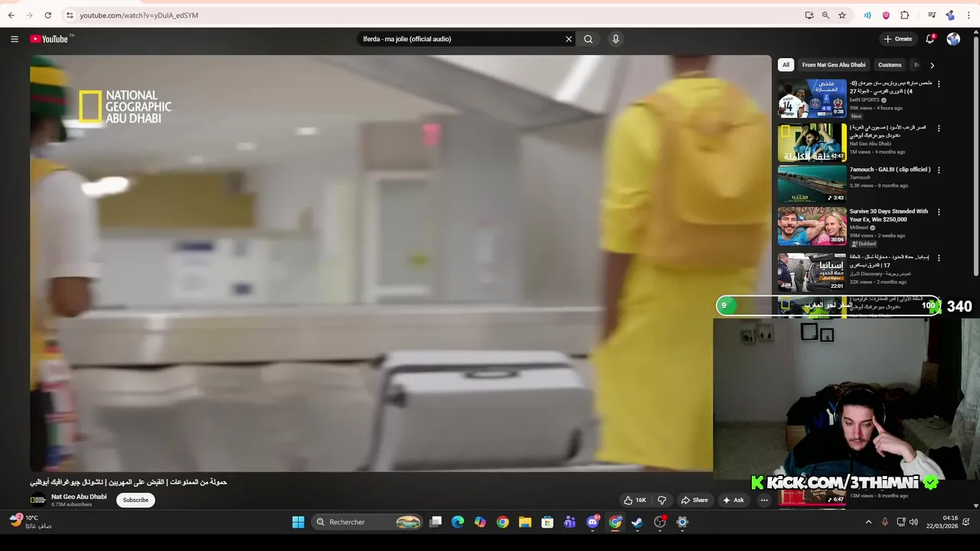The height and width of the screenshot is (551, 980).
Task: Open the beIN SPORTS match summary thumbnail
Action: pyautogui.click(x=812, y=98)
